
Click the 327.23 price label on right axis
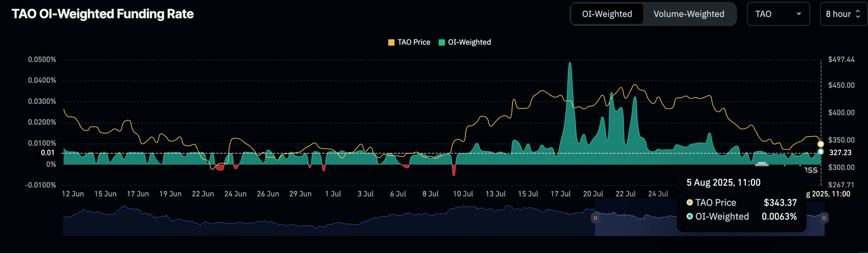coord(840,152)
